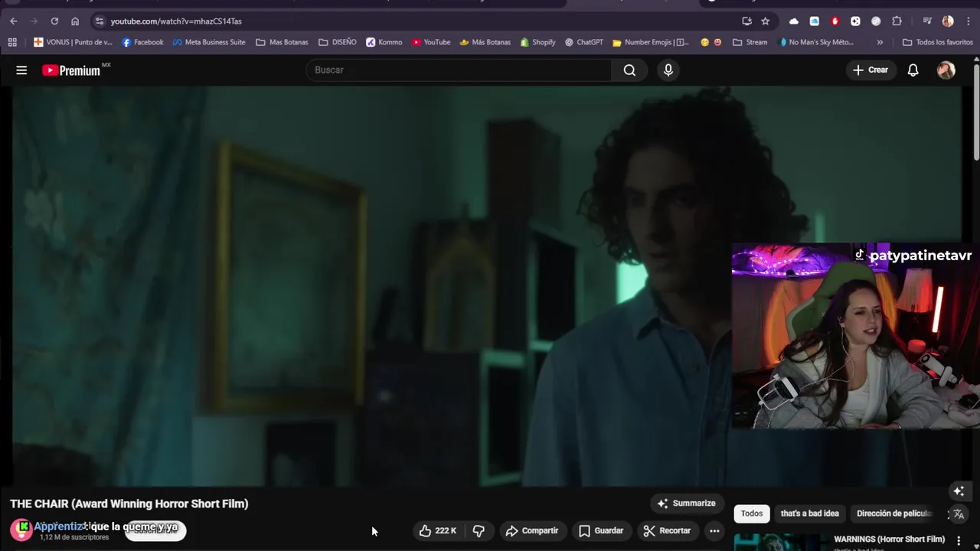Open the blue cloud extension icon
Viewport: 980px width, 551px height.
[814, 21]
